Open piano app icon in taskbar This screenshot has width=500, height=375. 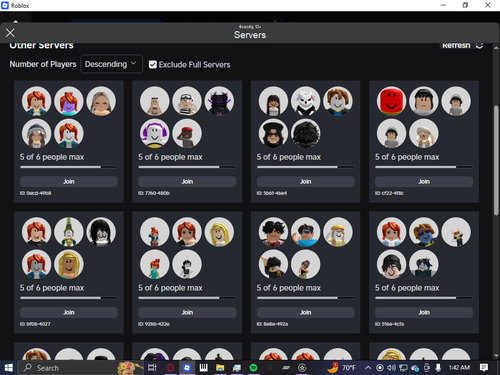pos(203,368)
